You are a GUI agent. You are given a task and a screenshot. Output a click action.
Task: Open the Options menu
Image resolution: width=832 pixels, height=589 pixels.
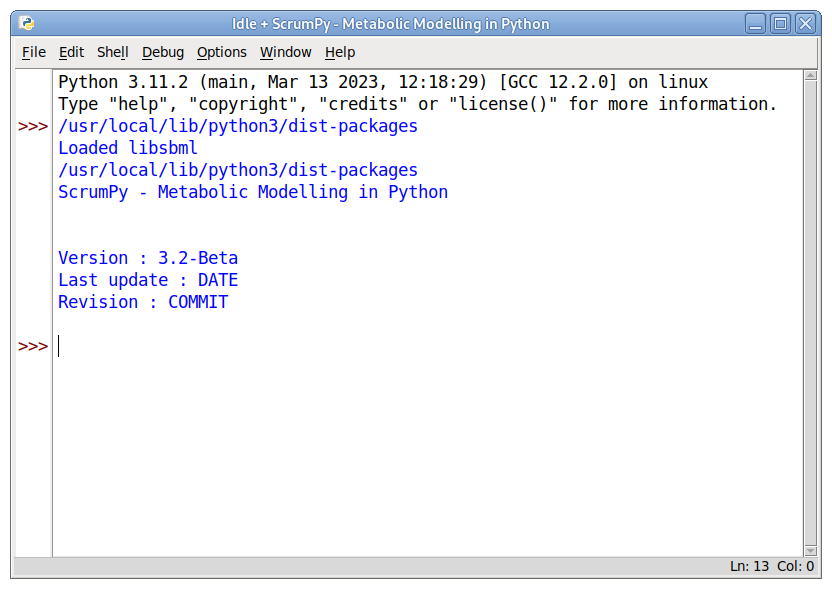tap(221, 52)
